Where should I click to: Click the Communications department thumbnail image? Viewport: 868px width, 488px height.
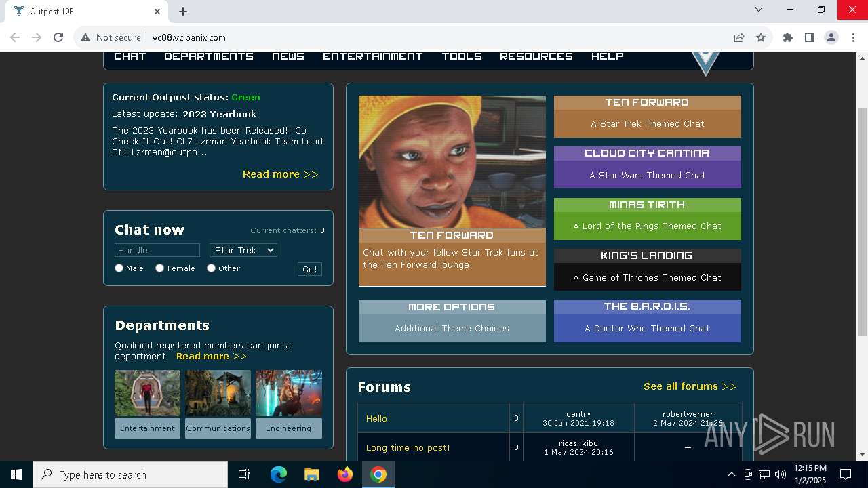(218, 393)
